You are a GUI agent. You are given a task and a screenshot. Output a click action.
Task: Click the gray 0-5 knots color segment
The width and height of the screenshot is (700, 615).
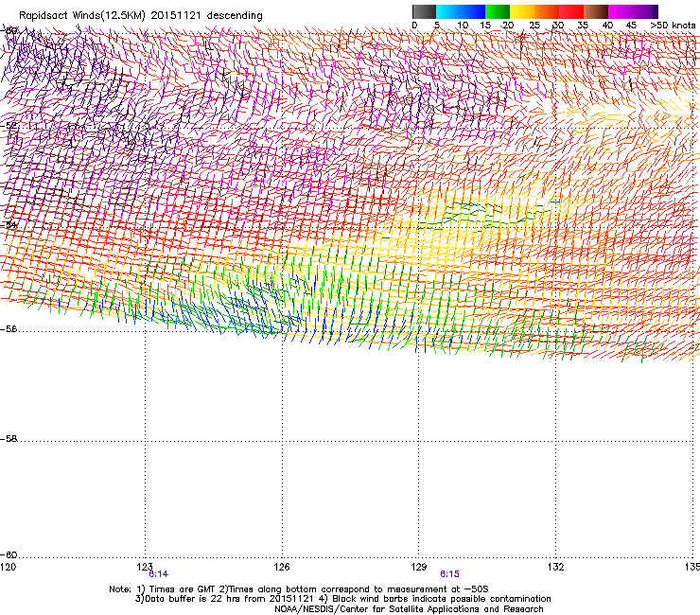424,11
